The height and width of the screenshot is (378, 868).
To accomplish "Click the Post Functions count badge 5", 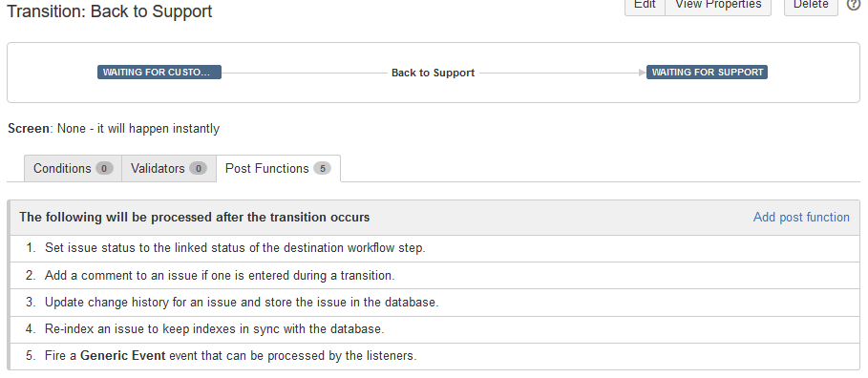I will (322, 168).
